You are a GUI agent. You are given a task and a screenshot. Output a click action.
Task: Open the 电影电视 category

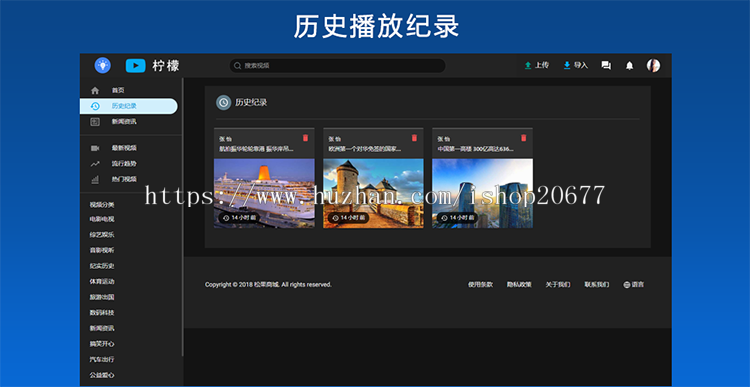point(102,220)
